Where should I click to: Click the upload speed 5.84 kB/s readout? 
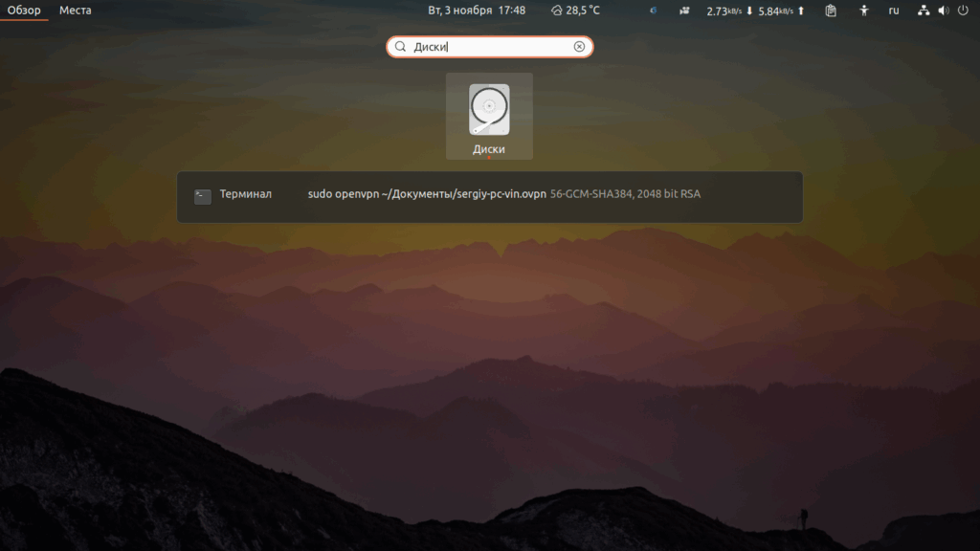pyautogui.click(x=781, y=11)
